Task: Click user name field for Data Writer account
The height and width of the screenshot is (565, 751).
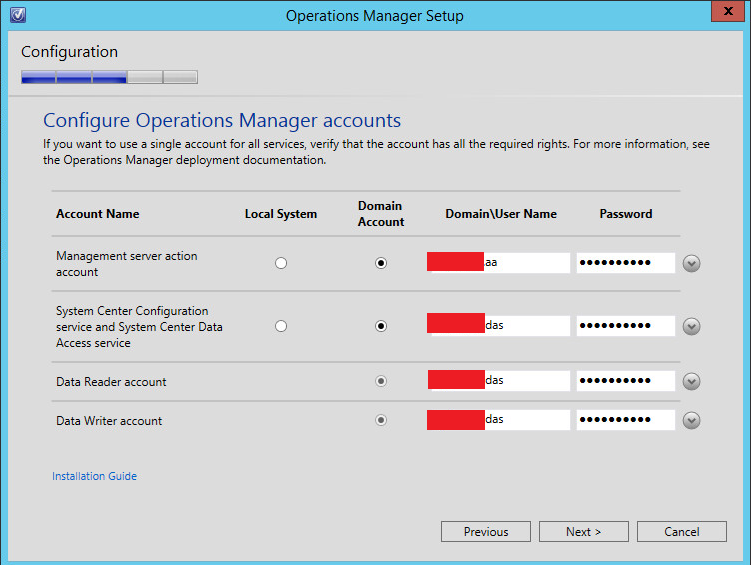Action: coord(499,419)
